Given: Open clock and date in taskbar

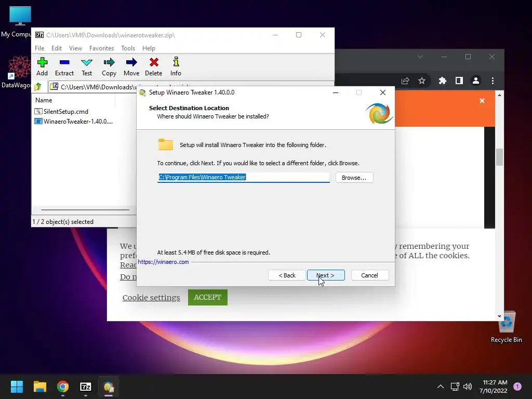Looking at the screenshot, I should click(494, 387).
